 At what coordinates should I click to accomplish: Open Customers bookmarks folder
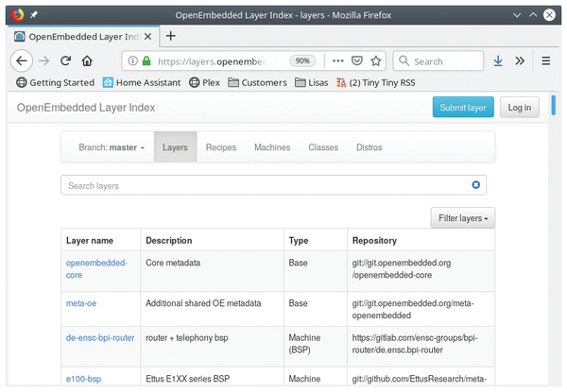(x=257, y=83)
